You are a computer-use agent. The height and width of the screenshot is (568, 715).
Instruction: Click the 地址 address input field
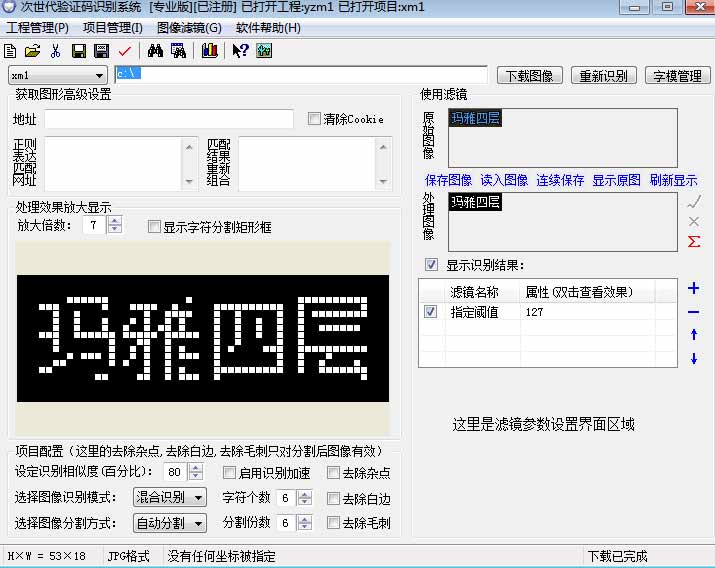[x=168, y=120]
